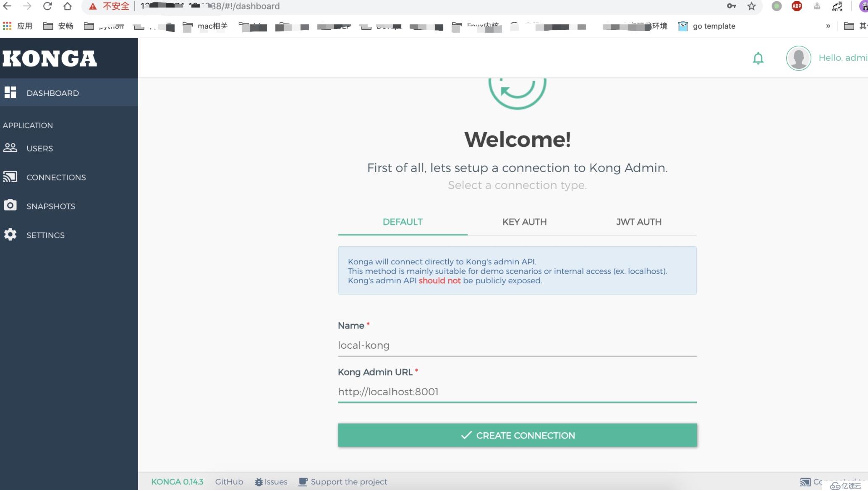Click the SETTINGS icon in sidebar
868x491 pixels.
pyautogui.click(x=10, y=234)
